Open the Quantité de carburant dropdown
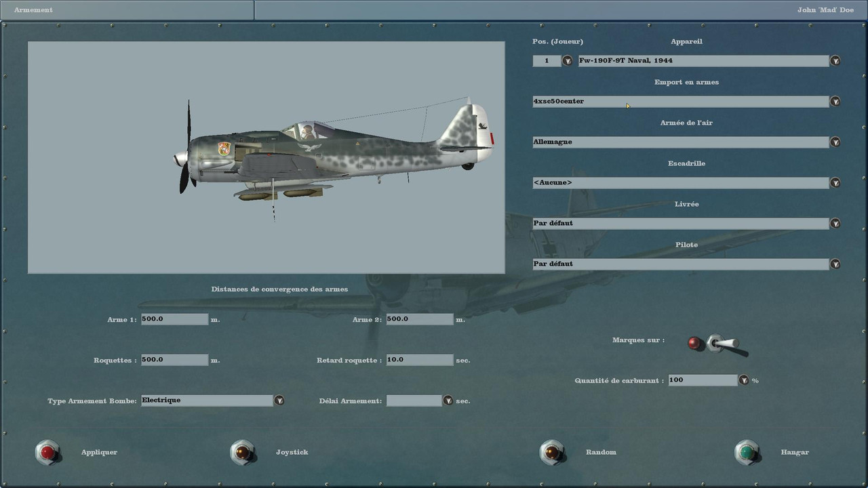The image size is (868, 488). 744,380
